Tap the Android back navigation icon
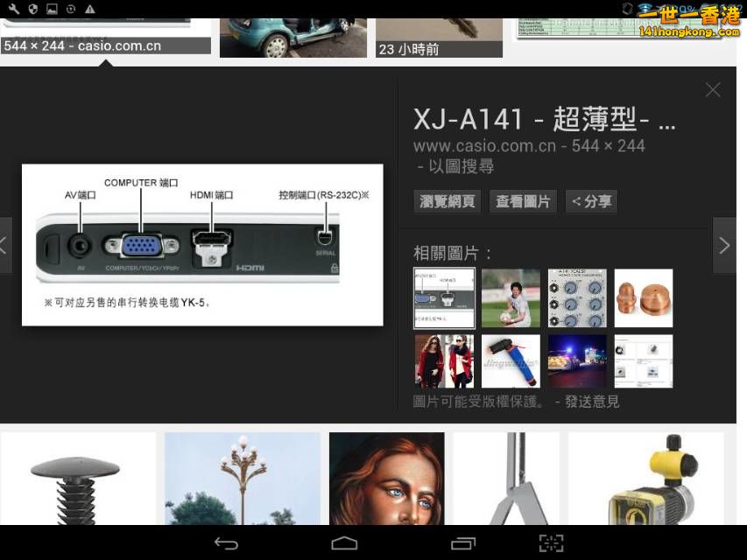Image resolution: width=747 pixels, height=560 pixels. (226, 543)
